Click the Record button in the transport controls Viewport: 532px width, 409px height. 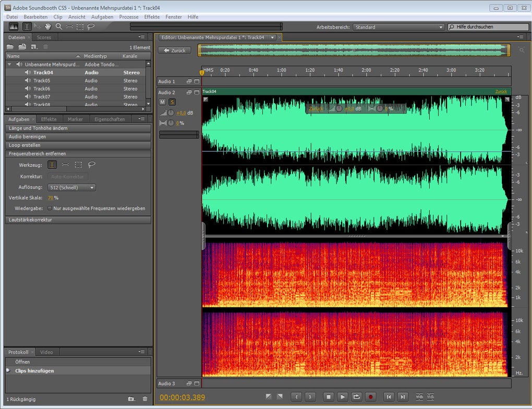click(371, 397)
